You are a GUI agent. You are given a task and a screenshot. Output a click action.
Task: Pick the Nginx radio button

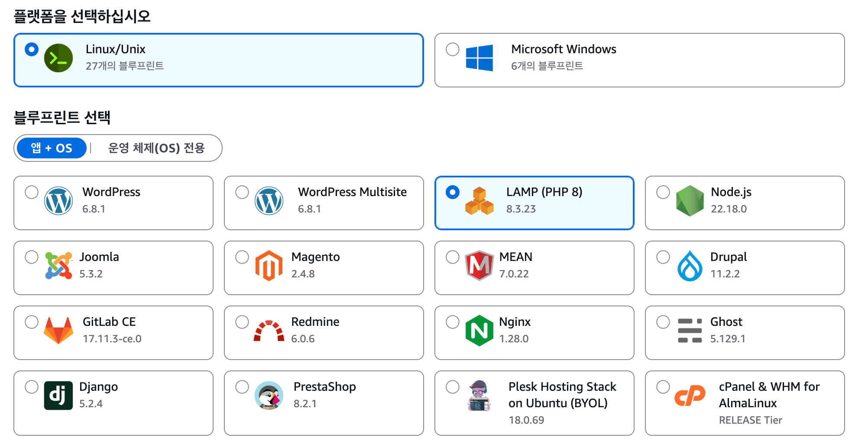click(x=453, y=322)
